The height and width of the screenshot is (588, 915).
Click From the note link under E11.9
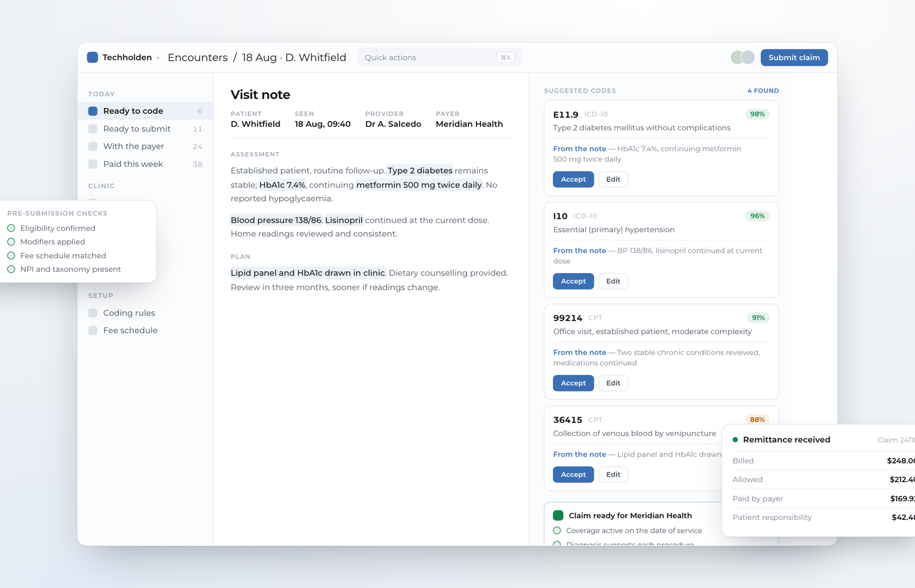point(579,149)
